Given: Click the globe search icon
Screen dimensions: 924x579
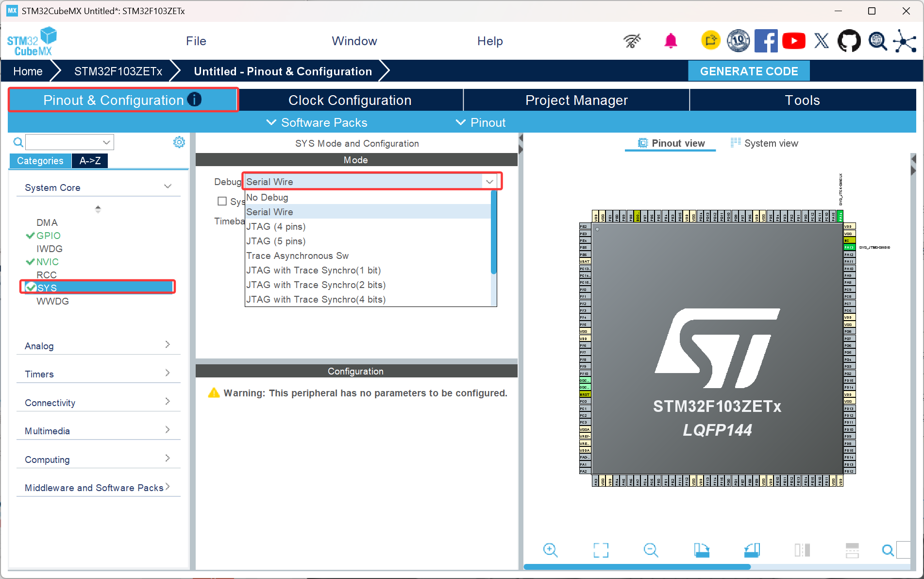Looking at the screenshot, I should tap(877, 41).
